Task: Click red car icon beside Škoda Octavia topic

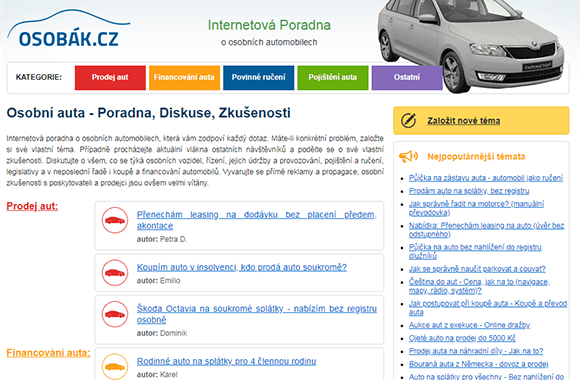Action: pyautogui.click(x=115, y=314)
